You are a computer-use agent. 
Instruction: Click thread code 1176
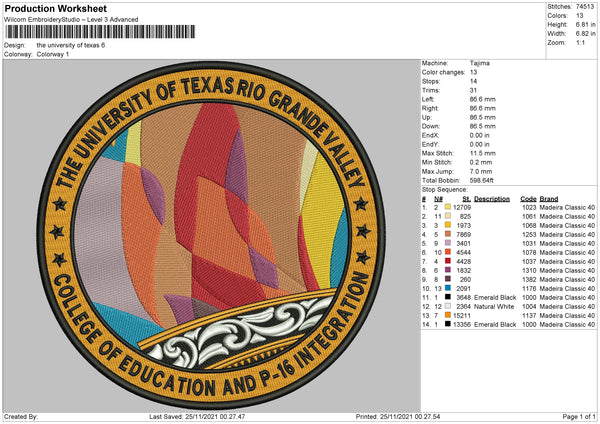tap(529, 288)
